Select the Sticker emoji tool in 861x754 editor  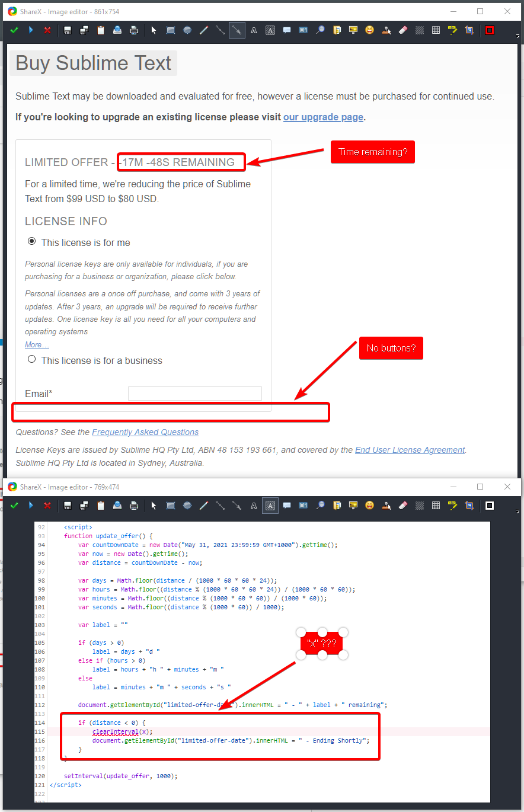[370, 30]
